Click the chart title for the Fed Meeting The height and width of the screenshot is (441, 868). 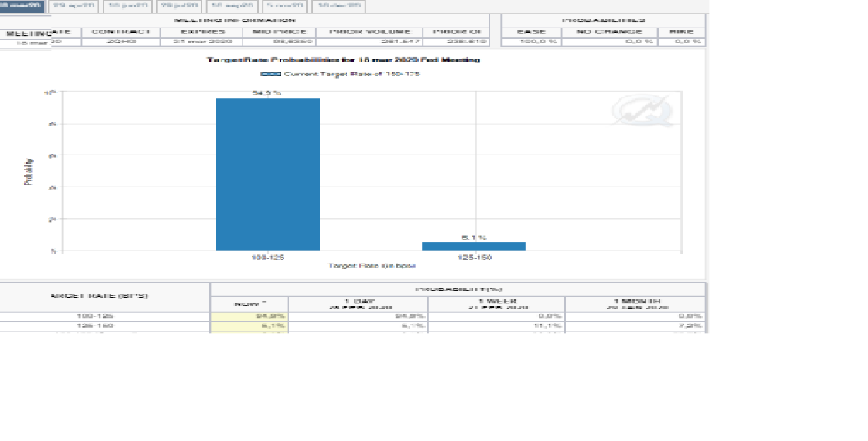343,60
